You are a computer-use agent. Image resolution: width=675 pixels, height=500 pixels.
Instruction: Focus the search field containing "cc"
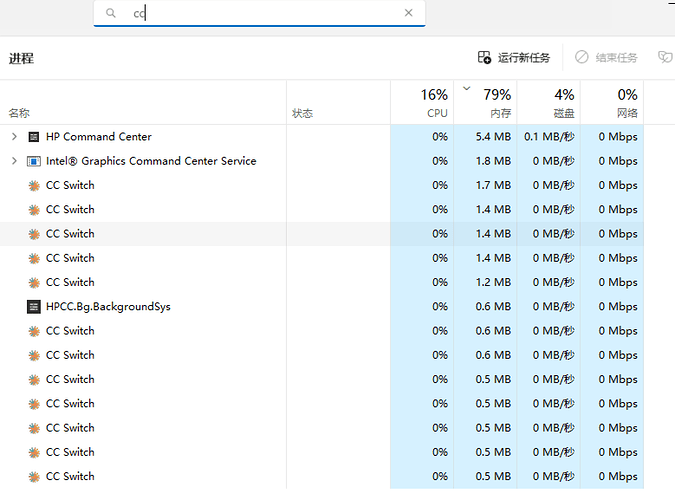pyautogui.click(x=260, y=13)
